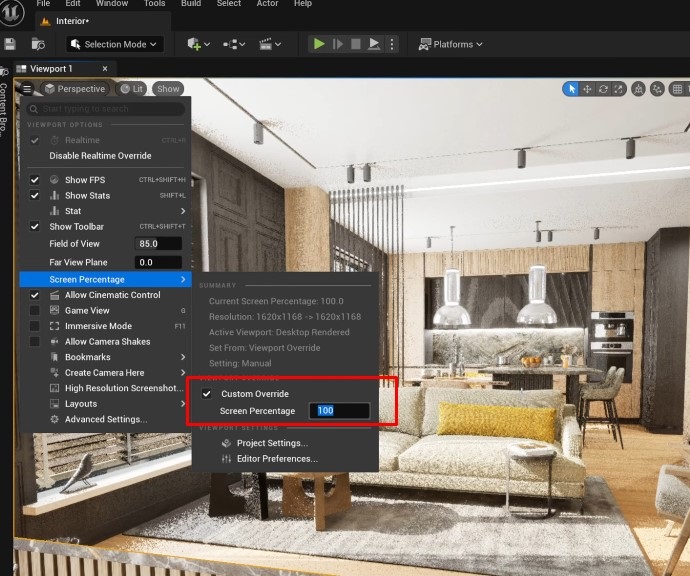Open the Selection Mode dropdown

pos(114,44)
